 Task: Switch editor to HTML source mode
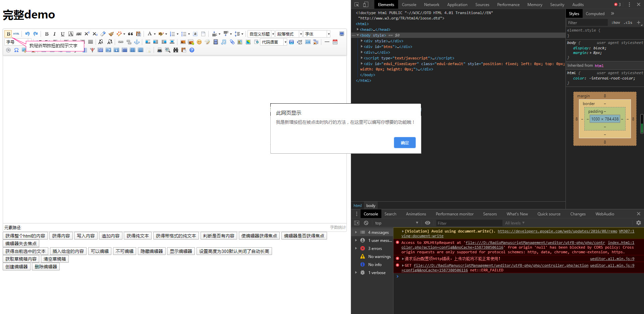pyautogui.click(x=16, y=34)
